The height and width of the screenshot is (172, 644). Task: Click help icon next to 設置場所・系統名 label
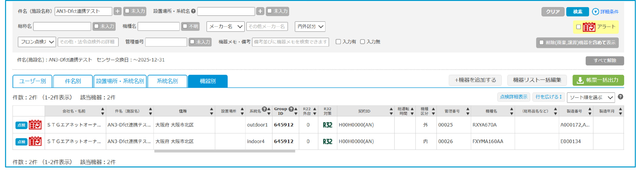(193, 11)
